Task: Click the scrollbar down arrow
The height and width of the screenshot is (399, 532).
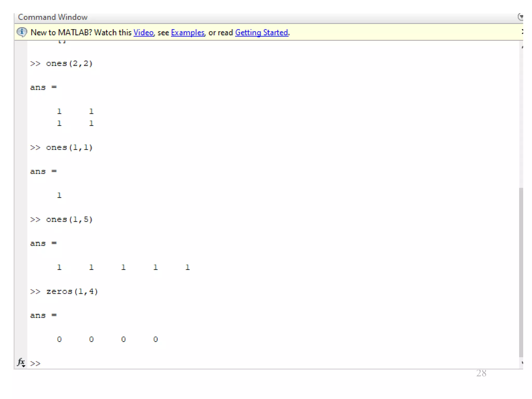Action: pos(522,363)
